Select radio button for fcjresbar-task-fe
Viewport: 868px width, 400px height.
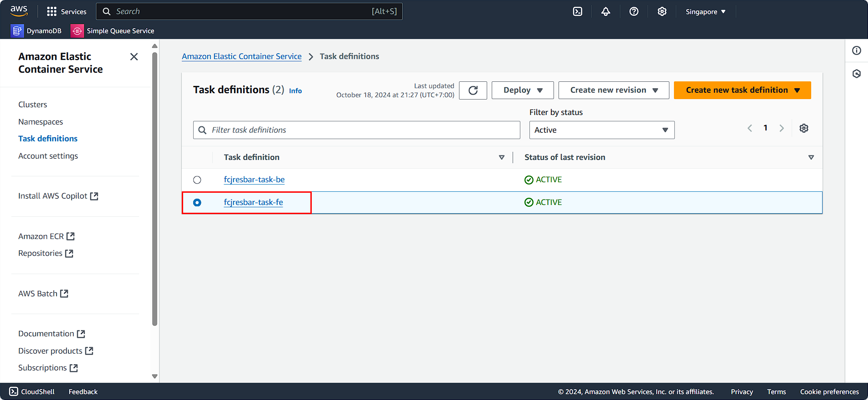point(197,203)
